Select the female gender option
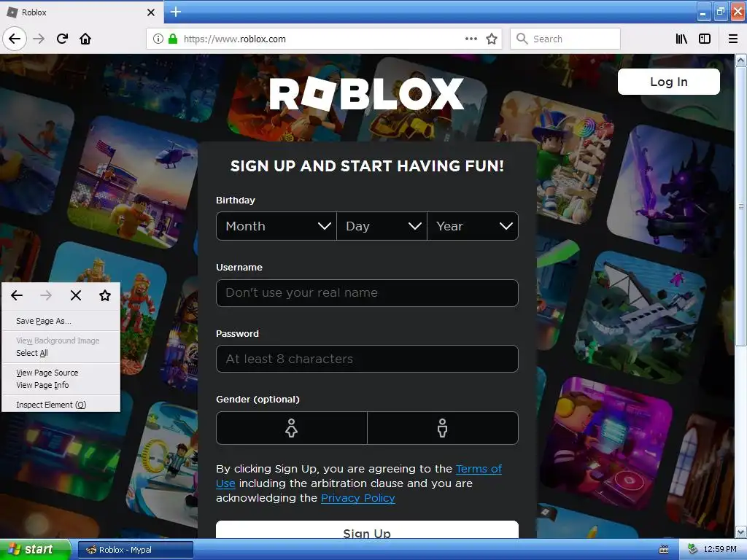This screenshot has height=560, width=747. [292, 428]
